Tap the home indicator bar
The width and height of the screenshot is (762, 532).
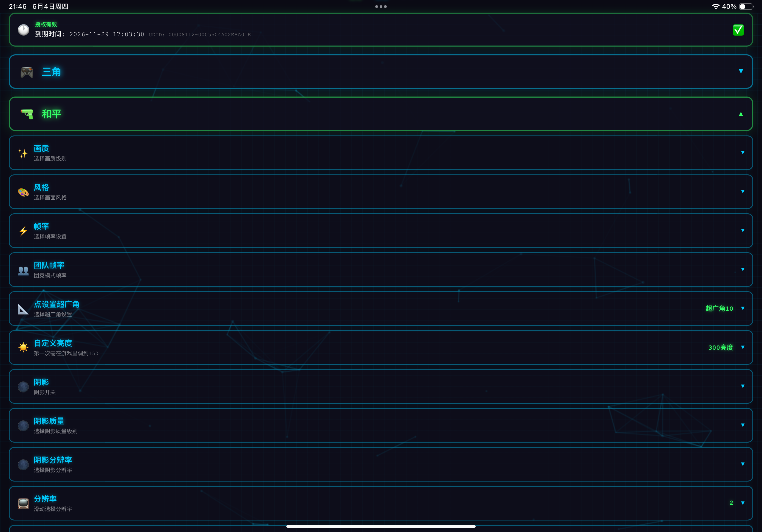click(x=381, y=526)
